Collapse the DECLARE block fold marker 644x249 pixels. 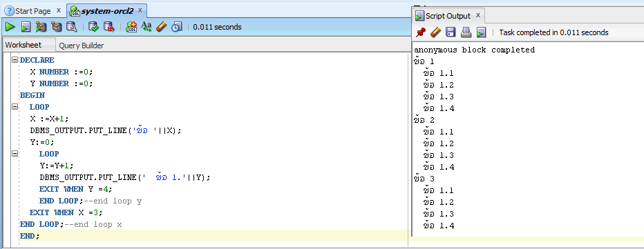click(15, 60)
